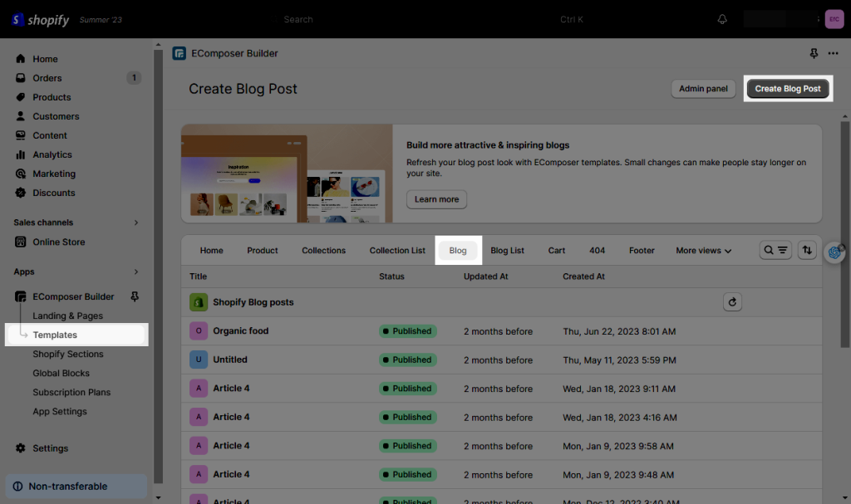Image resolution: width=851 pixels, height=504 pixels.
Task: Click the Orders sidebar icon
Action: (x=21, y=77)
